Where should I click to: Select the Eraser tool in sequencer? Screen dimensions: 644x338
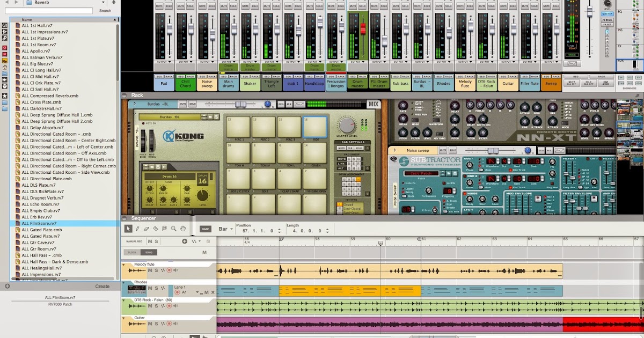pos(147,229)
